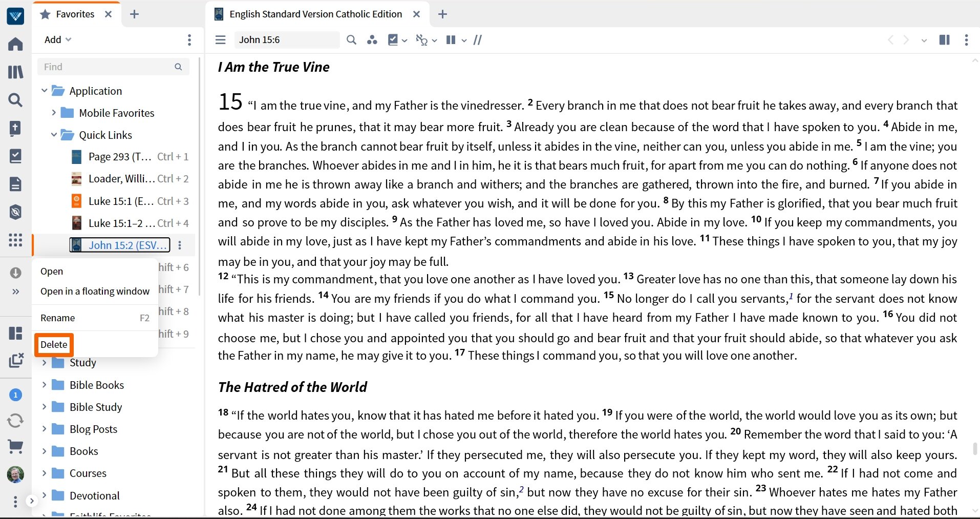Open the Add dropdown in Favorites

[x=58, y=39]
